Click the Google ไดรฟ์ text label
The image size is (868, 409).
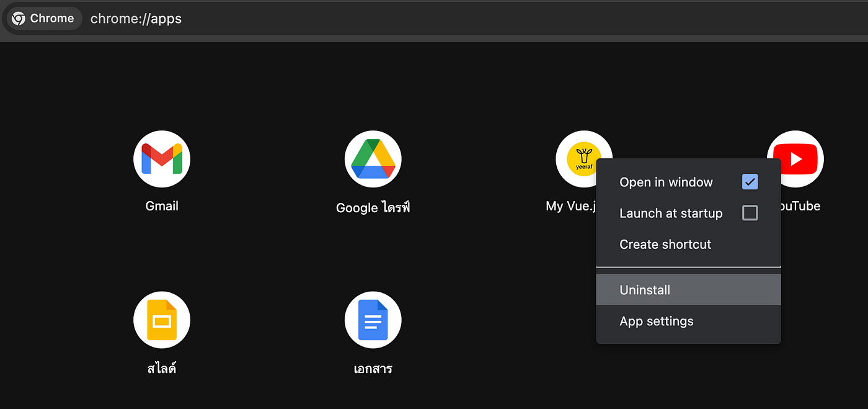373,208
